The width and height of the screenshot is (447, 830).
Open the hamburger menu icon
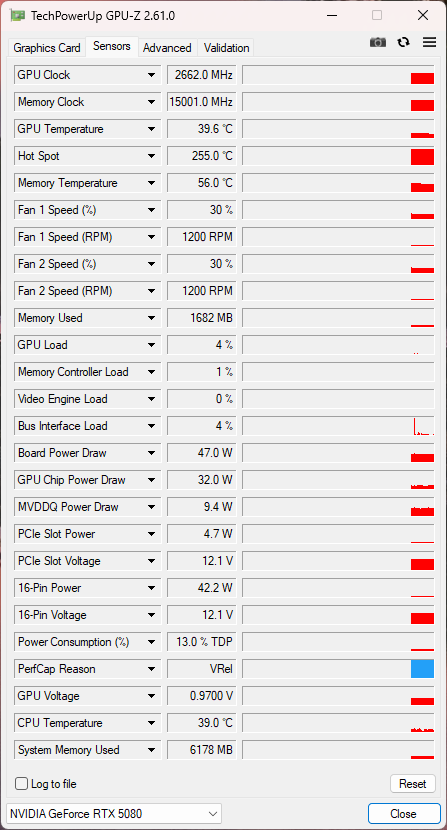pos(430,42)
